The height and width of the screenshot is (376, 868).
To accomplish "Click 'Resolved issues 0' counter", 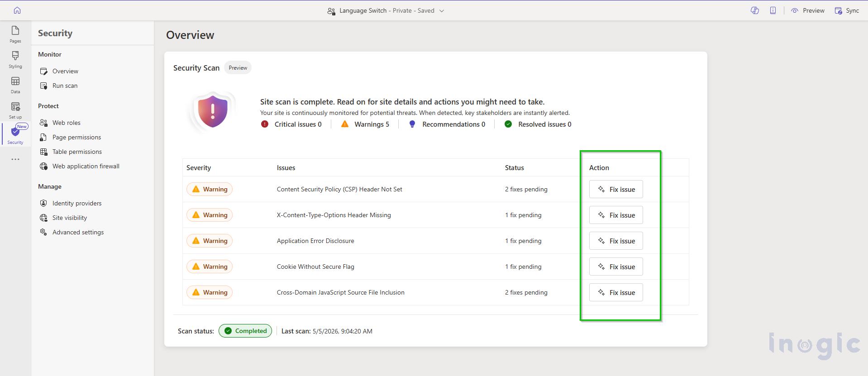I will click(538, 124).
